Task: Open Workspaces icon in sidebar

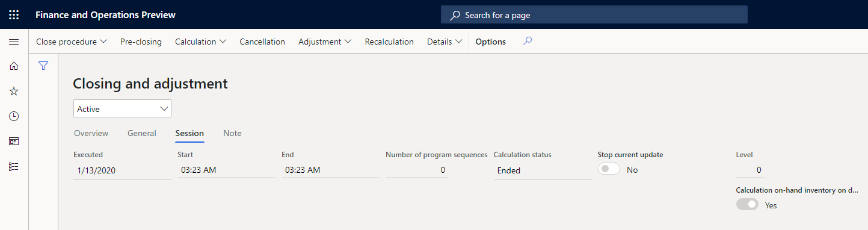Action: pyautogui.click(x=14, y=141)
